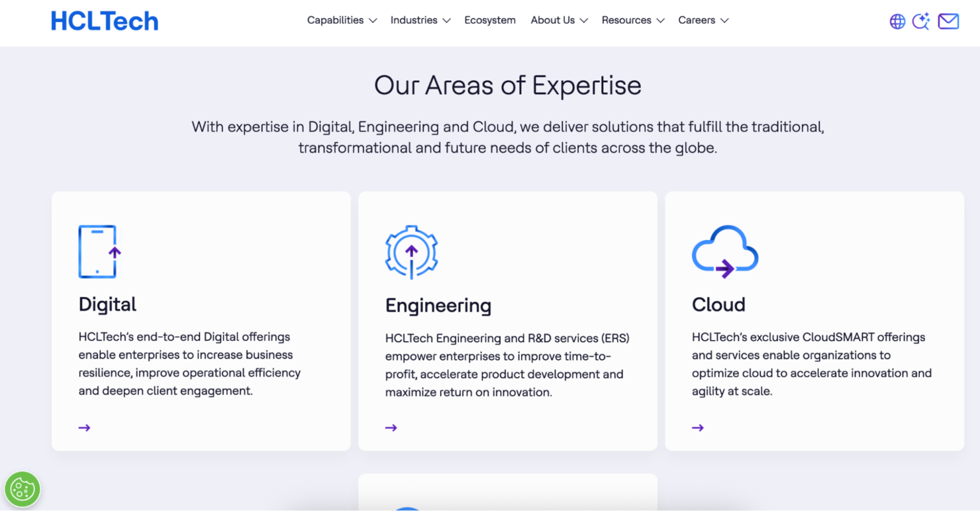Viewport: 980px width, 511px height.
Task: Expand the Capabilities chevron
Action: [x=373, y=21]
